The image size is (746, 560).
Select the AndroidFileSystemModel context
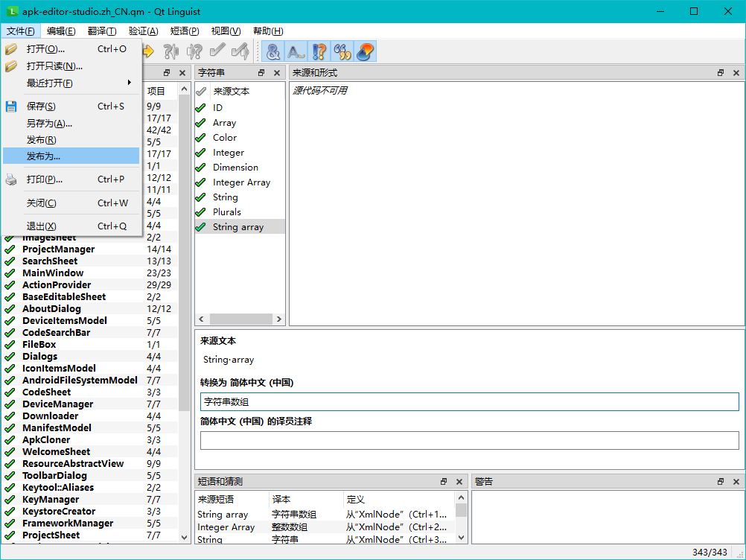point(89,380)
